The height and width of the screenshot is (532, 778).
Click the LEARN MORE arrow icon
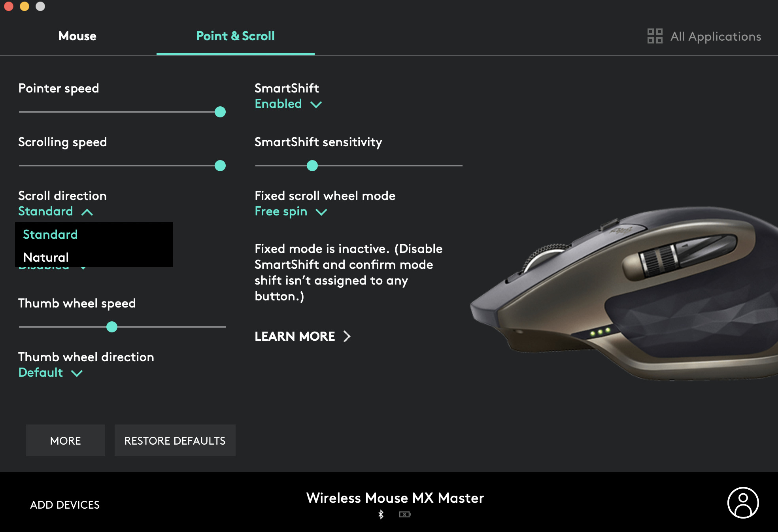point(349,336)
